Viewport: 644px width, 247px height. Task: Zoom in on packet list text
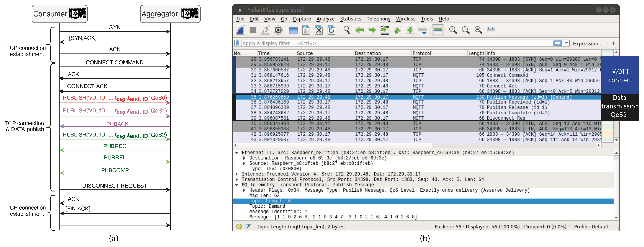pyautogui.click(x=453, y=30)
